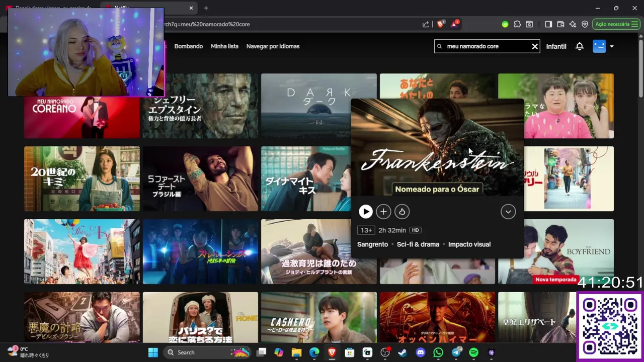The image size is (644, 362).
Task: Open the パリスで恋に落ちる方法 thumbnail
Action: tap(200, 317)
